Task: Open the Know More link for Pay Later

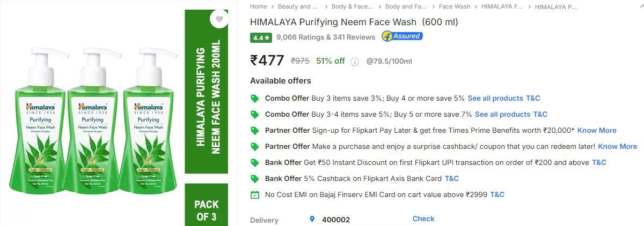Action: [597, 130]
